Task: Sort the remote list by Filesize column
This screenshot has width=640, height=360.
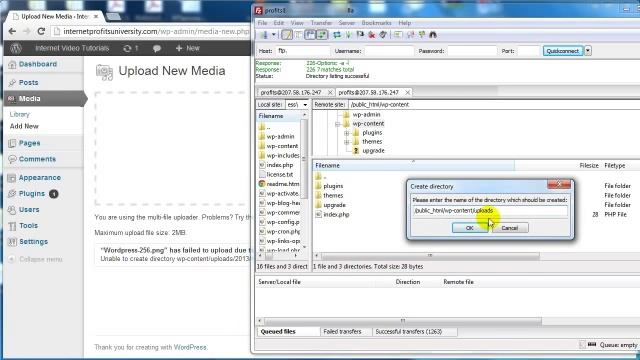Action: [x=589, y=166]
